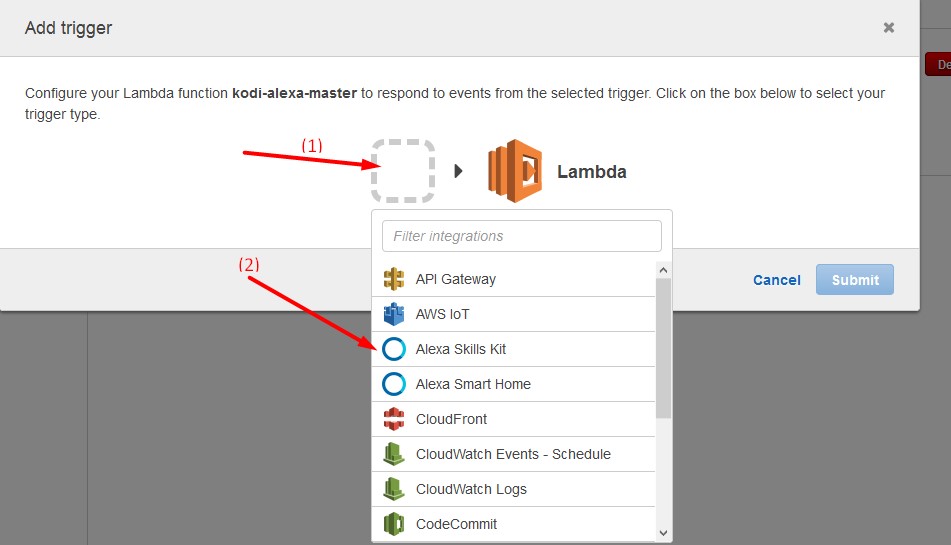
Task: Click the kodi-alexa-master function name
Action: click(294, 93)
